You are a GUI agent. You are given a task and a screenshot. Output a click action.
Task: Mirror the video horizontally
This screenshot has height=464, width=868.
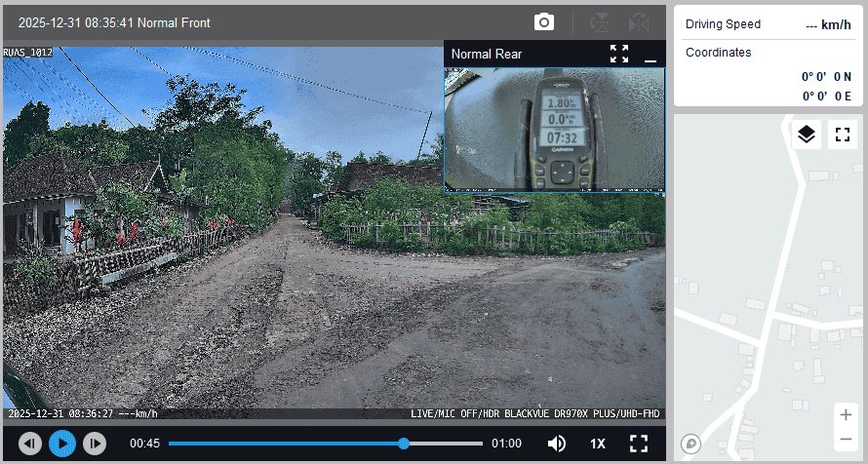click(639, 22)
